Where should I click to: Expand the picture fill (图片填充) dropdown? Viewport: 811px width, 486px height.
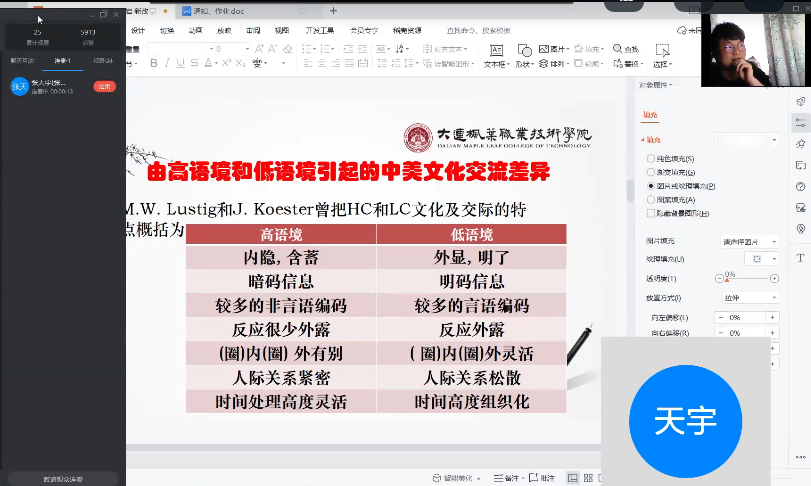tap(748, 241)
